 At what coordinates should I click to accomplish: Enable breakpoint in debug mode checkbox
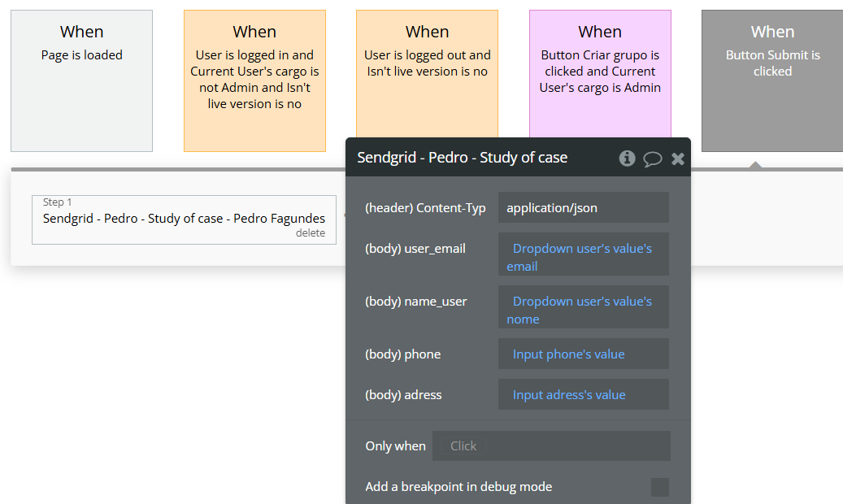pyautogui.click(x=660, y=487)
